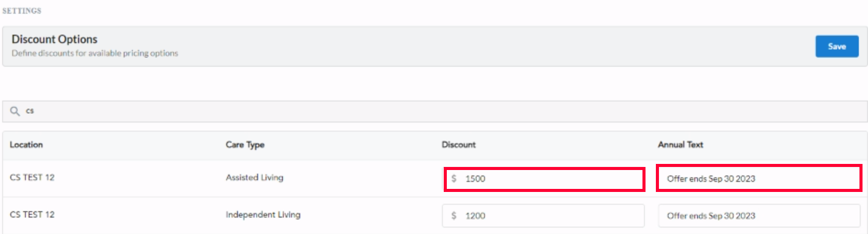Edit the Annual Text field in Independent Living row
Image resolution: width=868 pixels, height=234 pixels.
pyautogui.click(x=759, y=215)
